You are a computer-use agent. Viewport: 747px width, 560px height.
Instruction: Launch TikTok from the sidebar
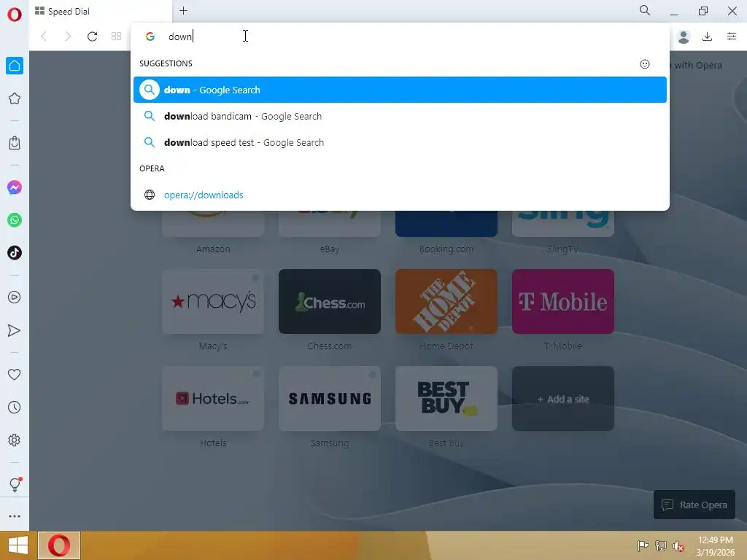pos(15,253)
